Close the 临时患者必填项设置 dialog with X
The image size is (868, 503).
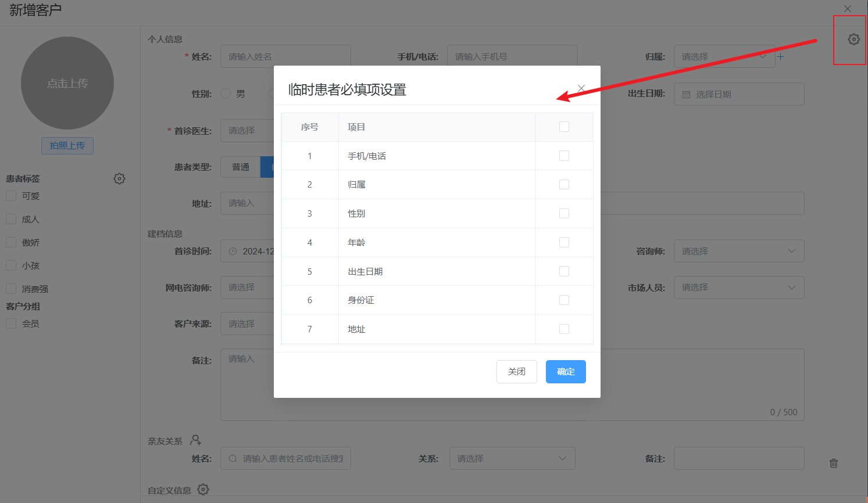click(x=581, y=88)
